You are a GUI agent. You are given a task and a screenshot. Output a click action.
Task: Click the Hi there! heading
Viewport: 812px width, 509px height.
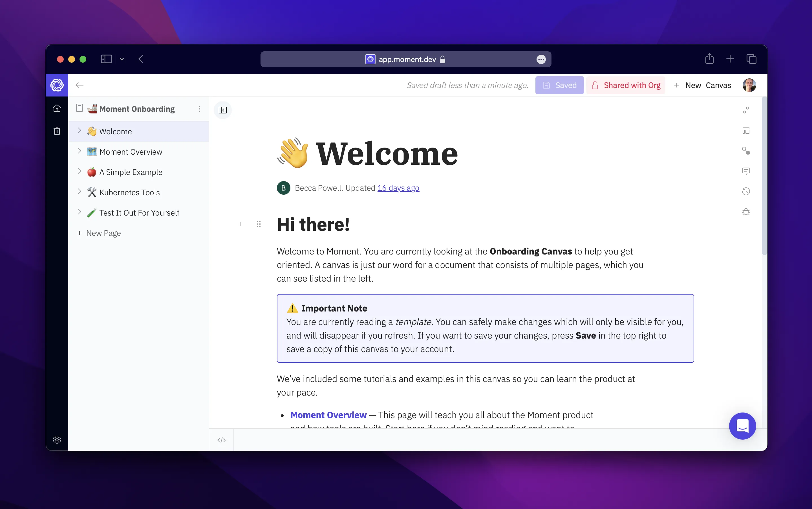(x=313, y=224)
